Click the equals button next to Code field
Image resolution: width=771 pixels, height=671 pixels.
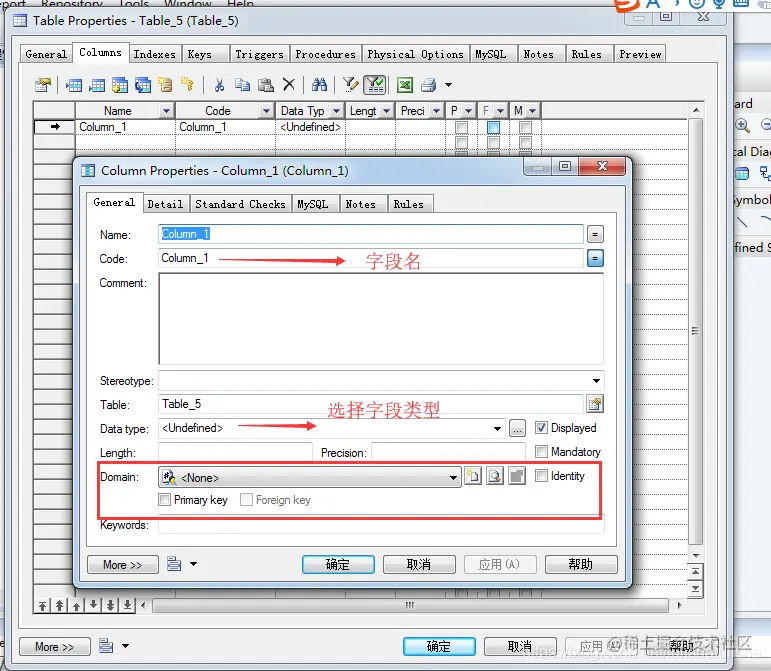595,258
